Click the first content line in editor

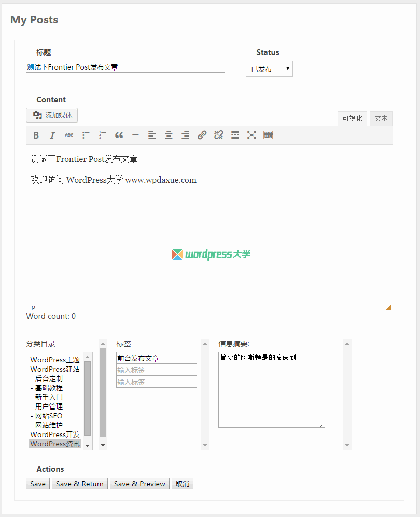point(84,159)
